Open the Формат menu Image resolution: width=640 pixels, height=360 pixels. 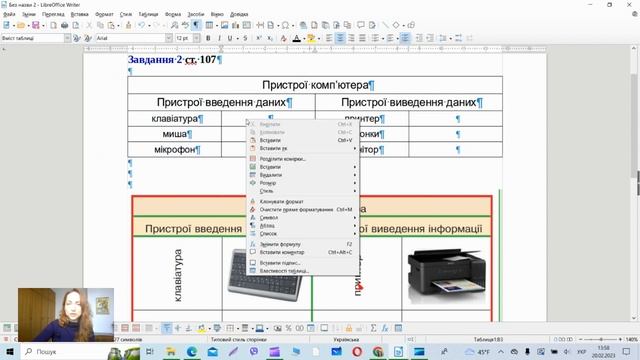pyautogui.click(x=104, y=14)
